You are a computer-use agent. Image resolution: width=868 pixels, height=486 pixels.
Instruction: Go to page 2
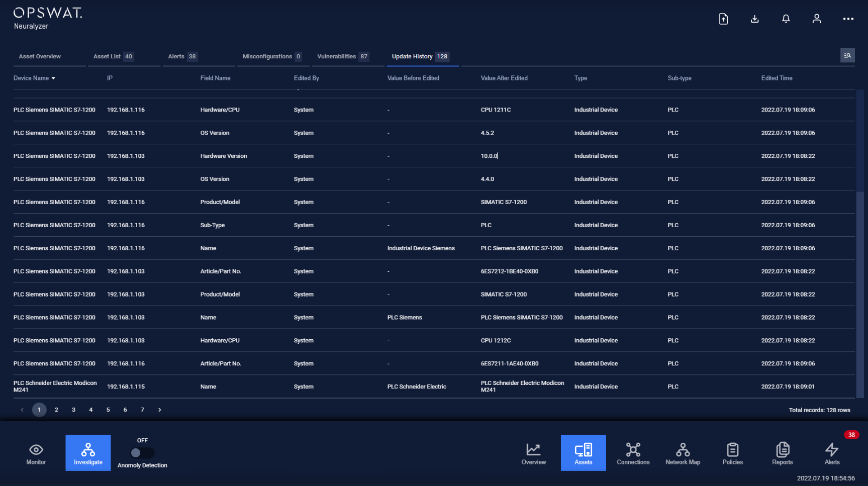tap(56, 410)
